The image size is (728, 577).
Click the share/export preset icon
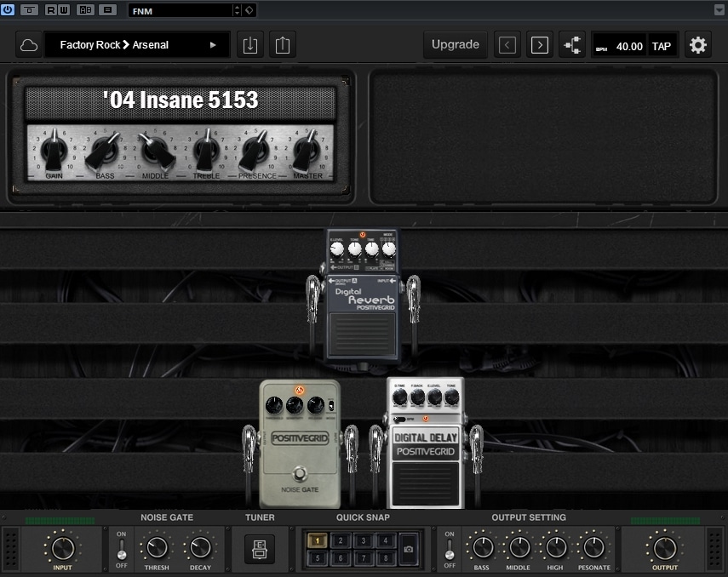[x=283, y=45]
